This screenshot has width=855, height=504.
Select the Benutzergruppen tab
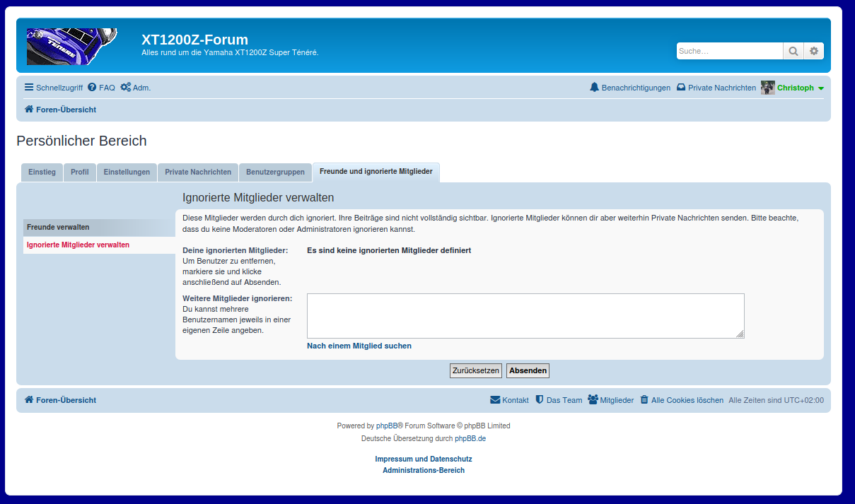(275, 172)
